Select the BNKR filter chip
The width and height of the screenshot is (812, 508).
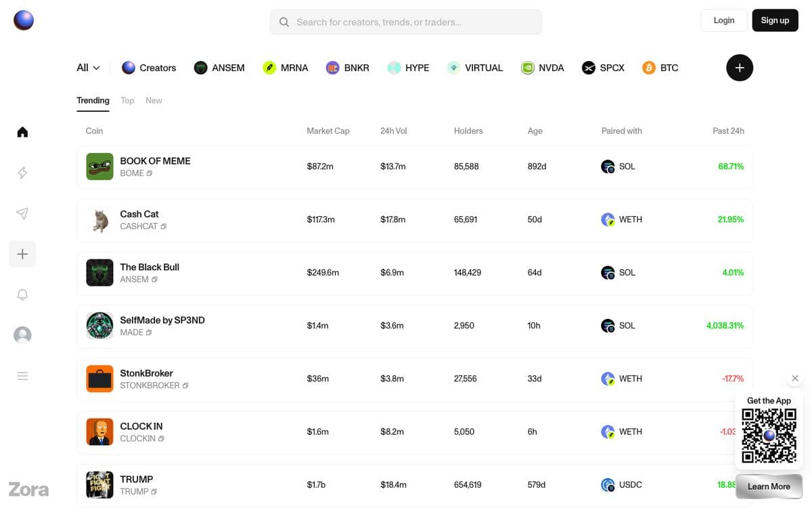348,68
